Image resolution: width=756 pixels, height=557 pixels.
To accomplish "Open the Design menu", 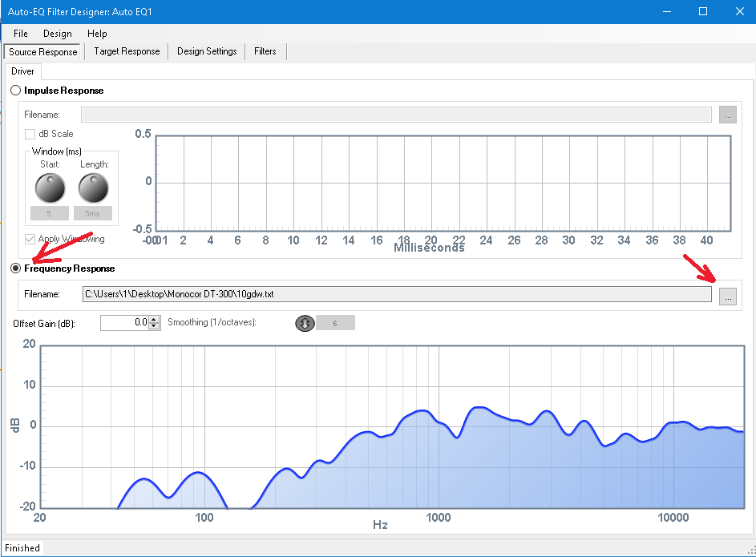I will 57,34.
